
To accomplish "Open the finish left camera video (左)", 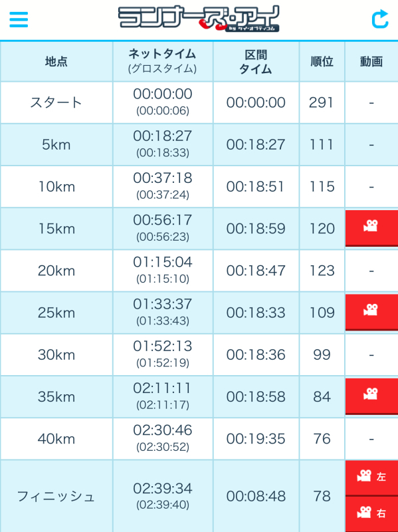I will [x=371, y=477].
